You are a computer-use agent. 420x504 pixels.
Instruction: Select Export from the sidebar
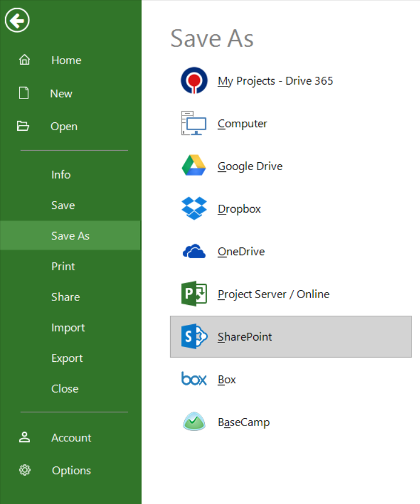click(67, 358)
